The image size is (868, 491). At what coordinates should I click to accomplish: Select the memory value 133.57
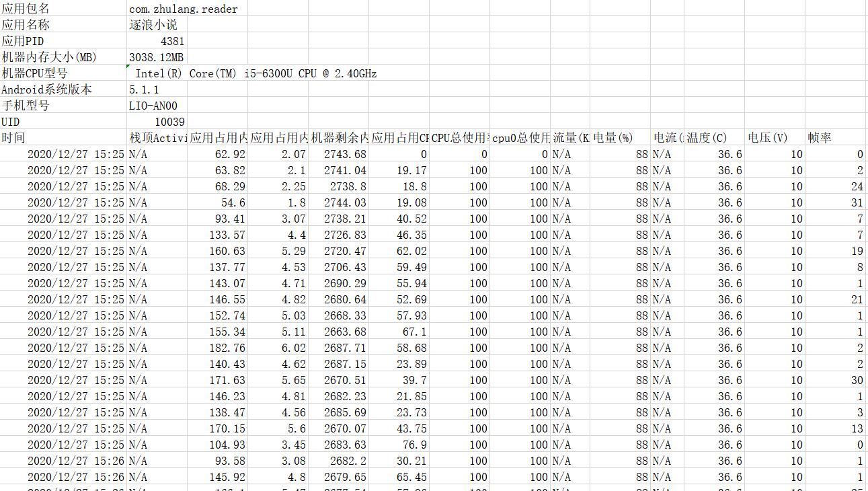pos(218,235)
